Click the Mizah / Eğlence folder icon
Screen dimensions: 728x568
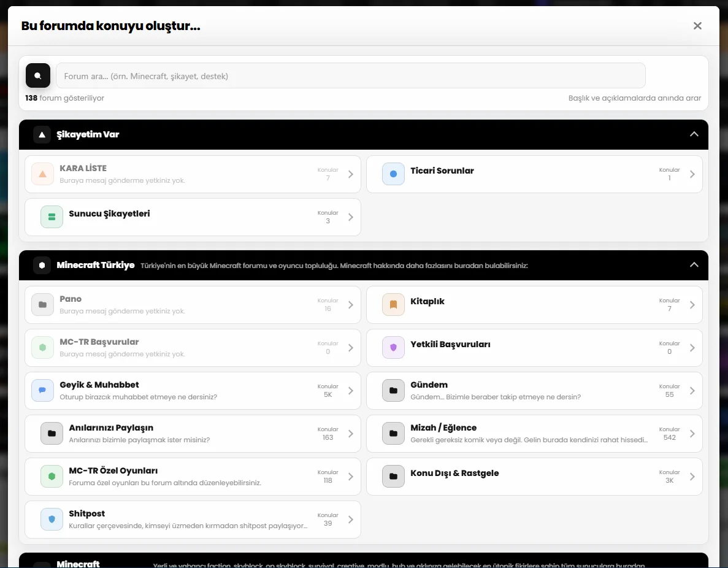[x=393, y=433]
